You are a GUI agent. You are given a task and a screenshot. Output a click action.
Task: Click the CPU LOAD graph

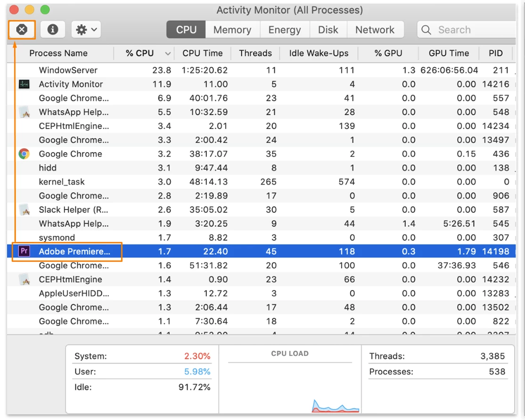(x=290, y=388)
